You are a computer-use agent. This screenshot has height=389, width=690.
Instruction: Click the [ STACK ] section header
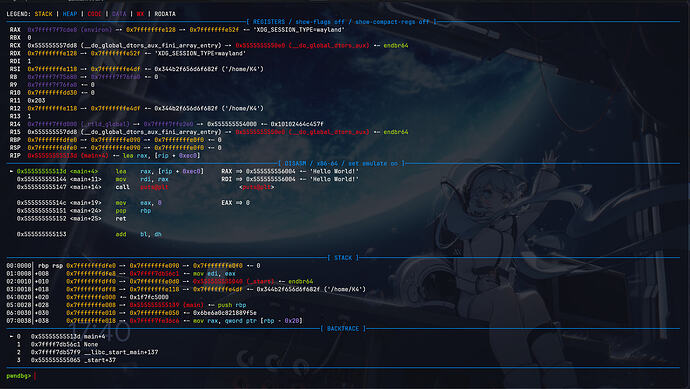click(343, 257)
